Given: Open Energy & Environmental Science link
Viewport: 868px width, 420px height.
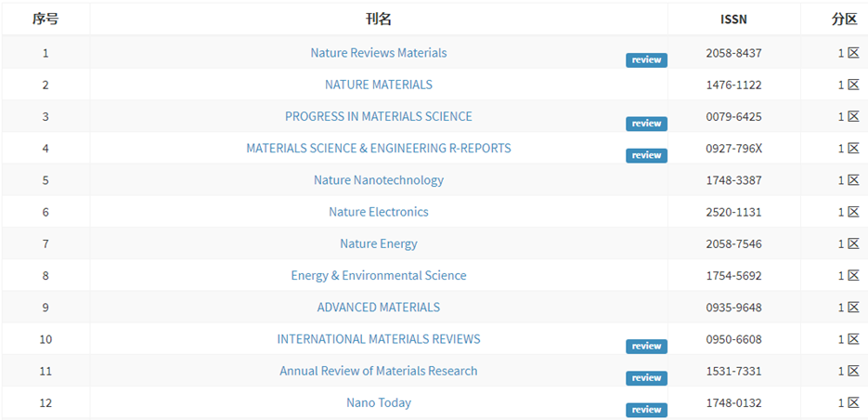Looking at the screenshot, I should pyautogui.click(x=379, y=275).
